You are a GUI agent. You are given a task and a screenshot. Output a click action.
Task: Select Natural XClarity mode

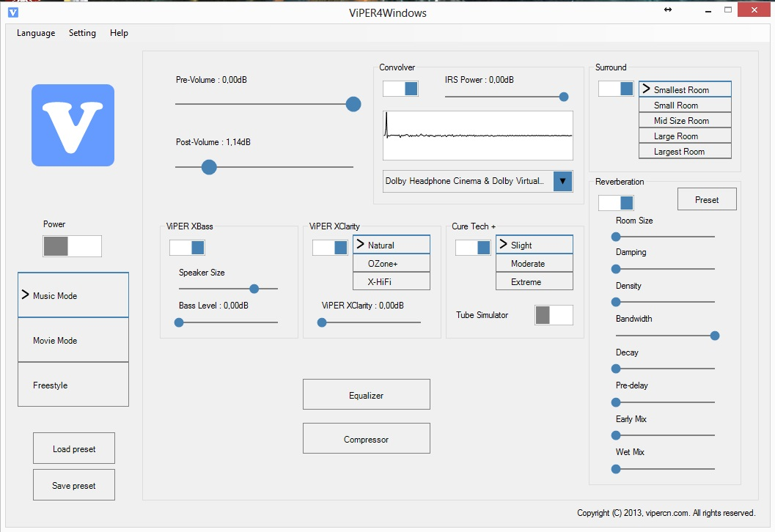point(392,245)
